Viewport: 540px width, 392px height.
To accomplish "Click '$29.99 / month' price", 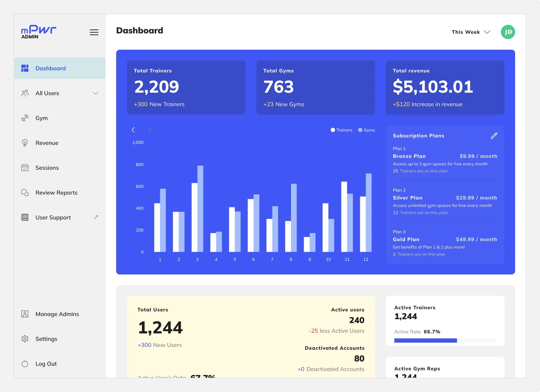I will (x=476, y=198).
